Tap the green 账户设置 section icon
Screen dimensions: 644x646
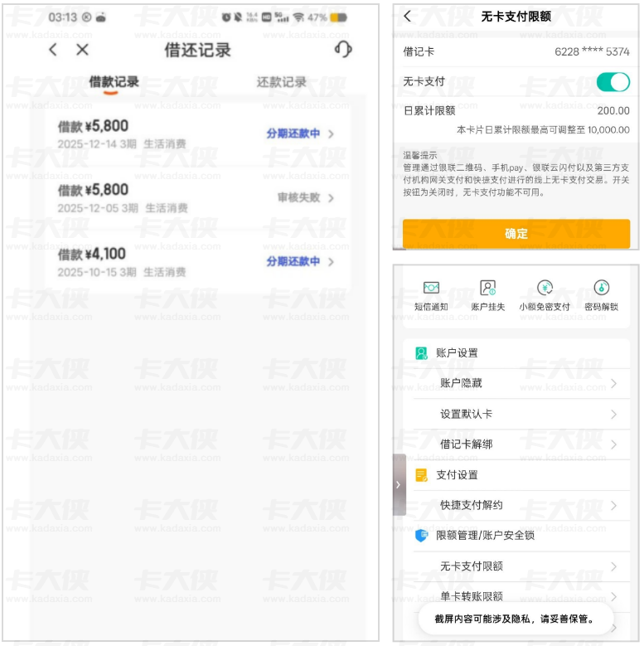[x=421, y=353]
